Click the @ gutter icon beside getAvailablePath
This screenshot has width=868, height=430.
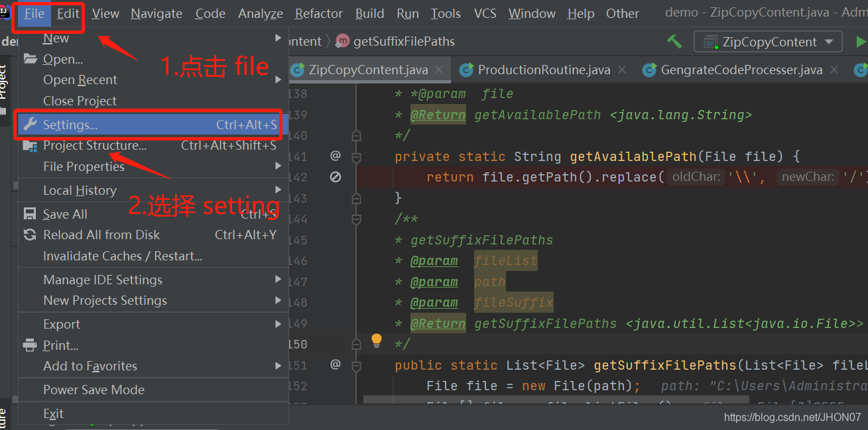(336, 156)
